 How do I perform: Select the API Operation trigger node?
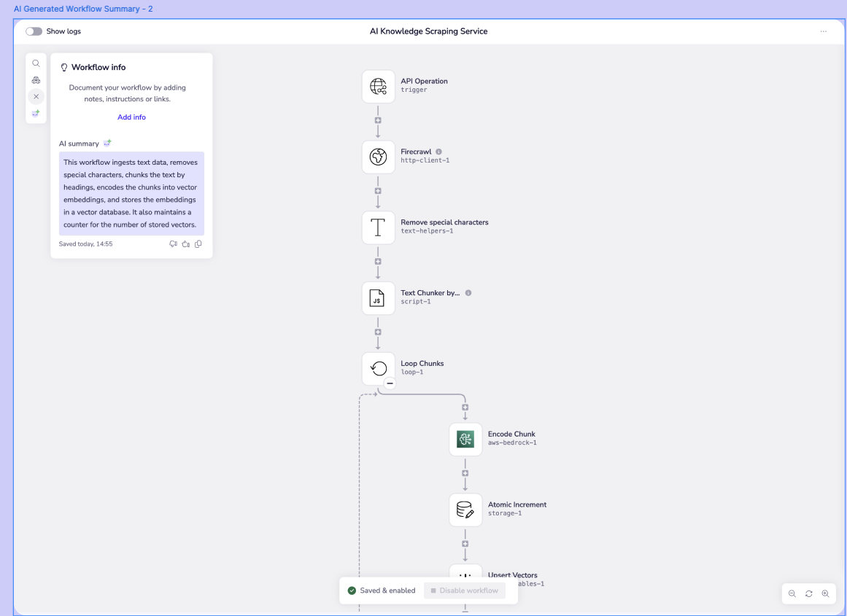click(x=378, y=87)
